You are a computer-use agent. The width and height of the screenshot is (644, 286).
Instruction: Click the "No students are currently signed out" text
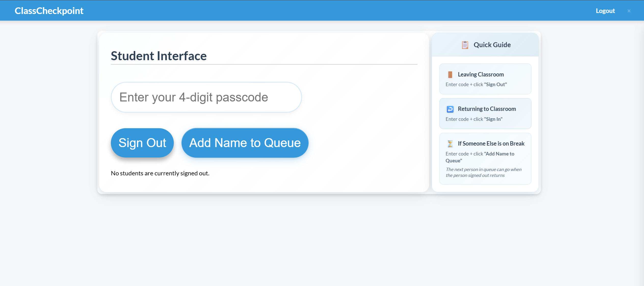click(160, 173)
